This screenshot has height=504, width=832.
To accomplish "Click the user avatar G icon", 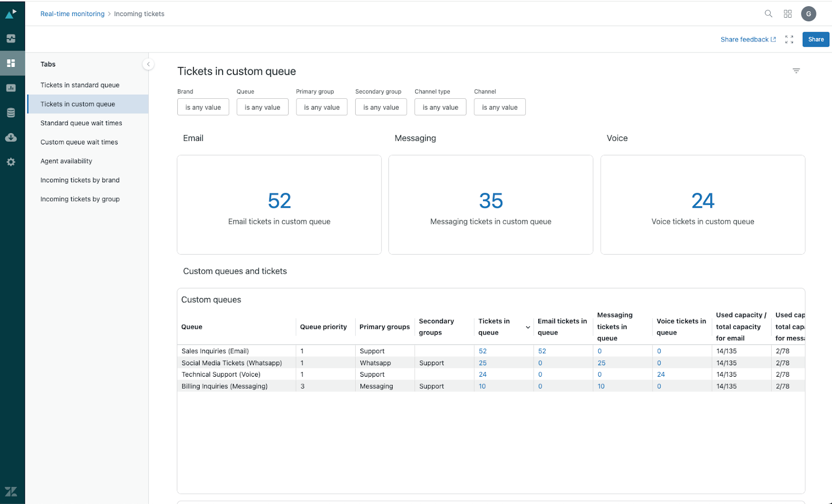I will 808,14.
